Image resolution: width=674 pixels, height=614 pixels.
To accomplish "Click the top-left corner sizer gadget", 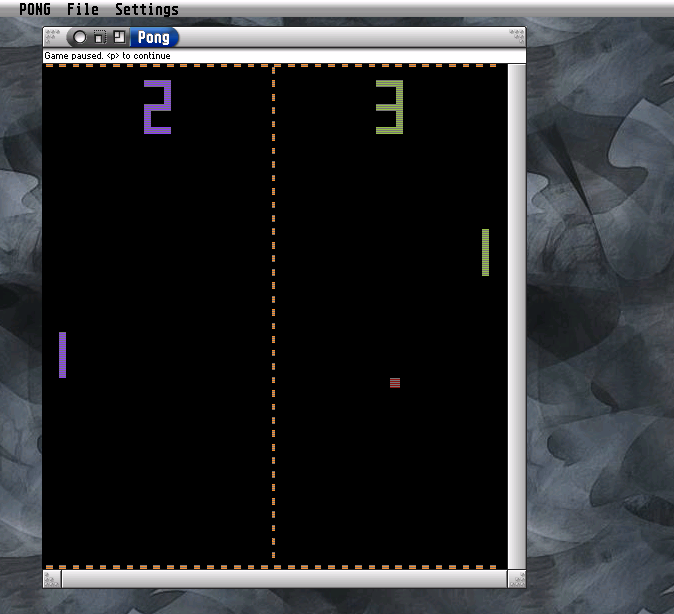I will [x=52, y=36].
